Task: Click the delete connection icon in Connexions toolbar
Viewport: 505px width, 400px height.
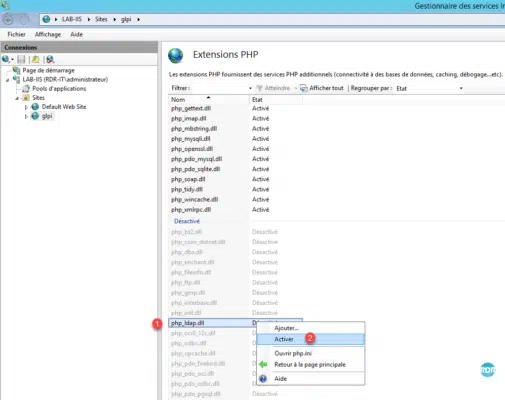Action: [50, 59]
